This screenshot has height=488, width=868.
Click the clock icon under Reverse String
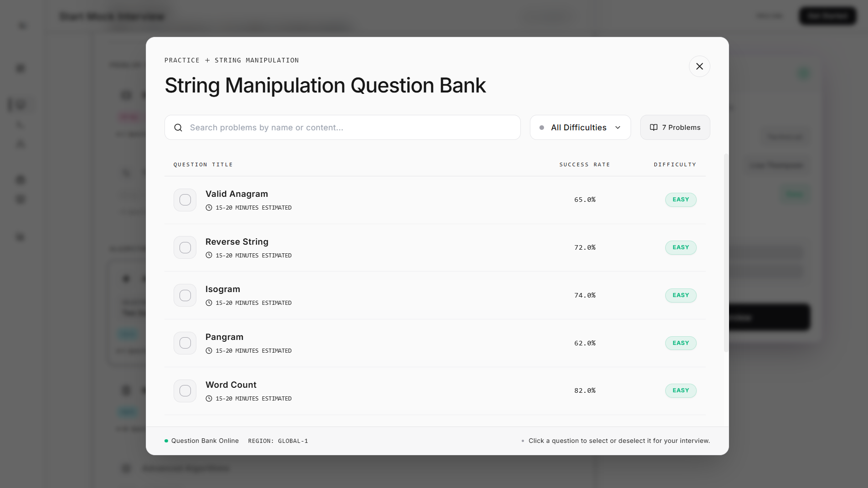tap(209, 256)
